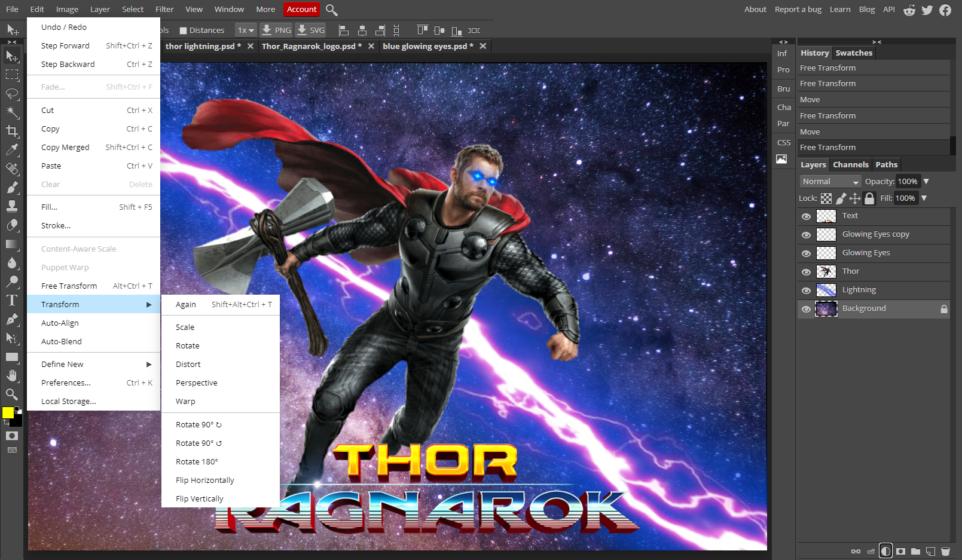Viewport: 962px width, 560px height.
Task: Select the Eraser tool
Action: pyautogui.click(x=12, y=225)
